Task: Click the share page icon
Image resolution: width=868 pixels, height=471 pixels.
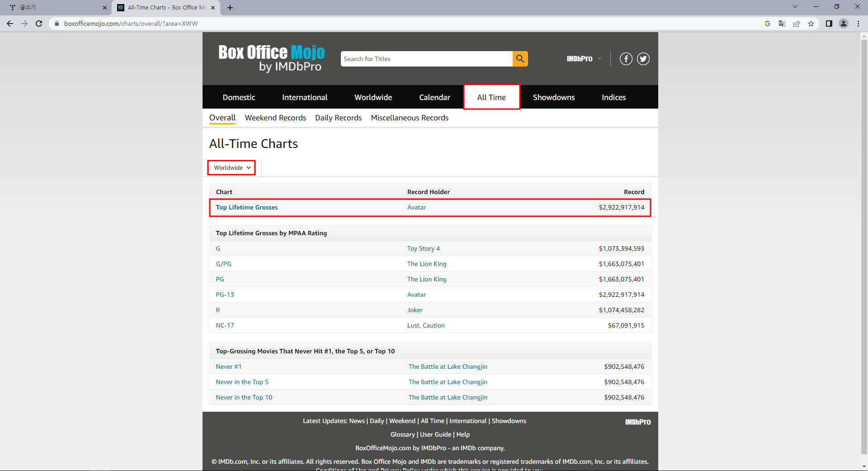Action: pos(797,24)
